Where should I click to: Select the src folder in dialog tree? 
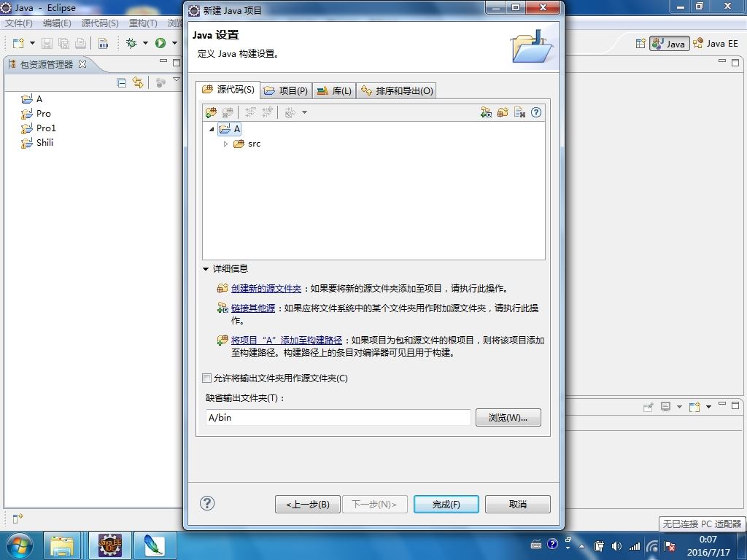(x=247, y=144)
